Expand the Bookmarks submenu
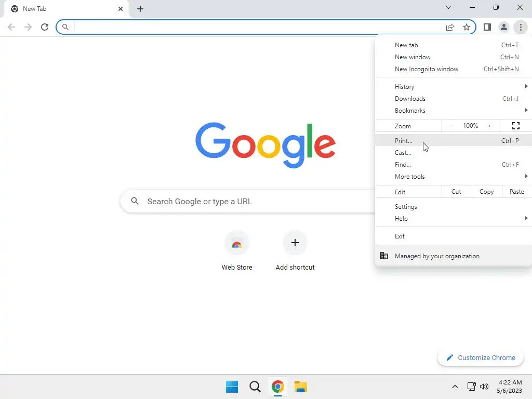The image size is (532, 399). tap(453, 110)
